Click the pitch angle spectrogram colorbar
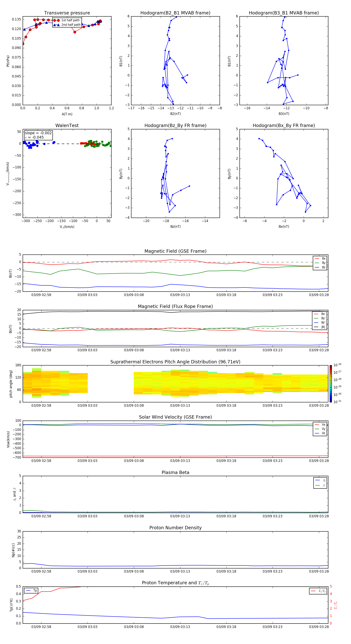The image size is (351, 644). (x=331, y=384)
